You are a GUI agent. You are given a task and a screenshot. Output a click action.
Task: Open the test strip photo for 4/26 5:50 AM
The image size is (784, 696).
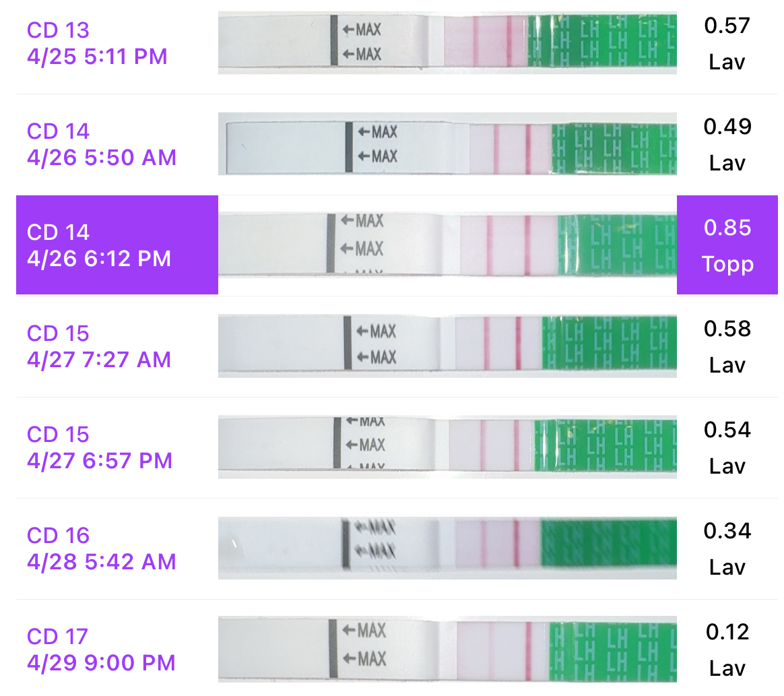pos(447,144)
